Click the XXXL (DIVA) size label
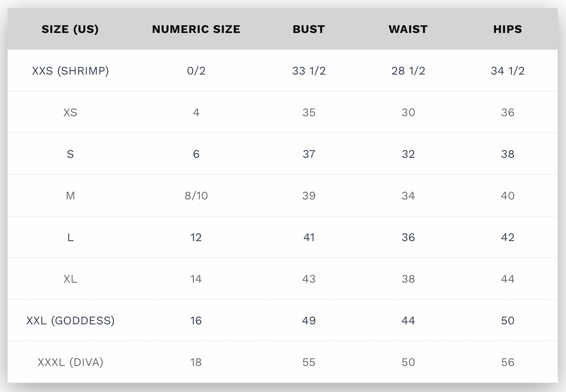 [70, 362]
